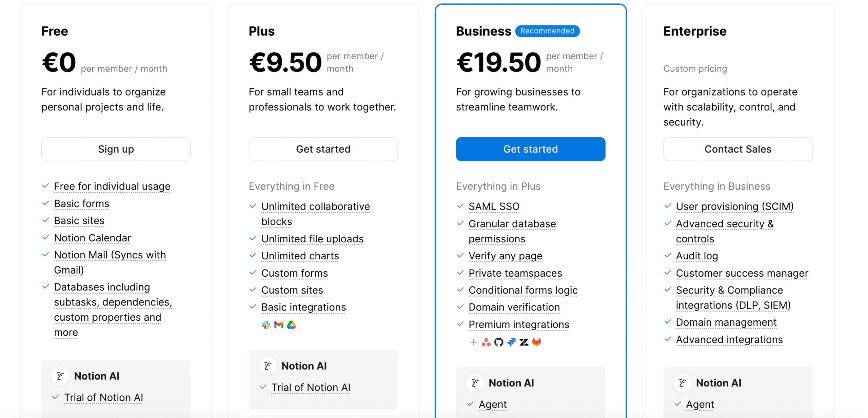The image size is (868, 418).
Task: Click the Jira icon under Premium integrations
Action: point(511,342)
